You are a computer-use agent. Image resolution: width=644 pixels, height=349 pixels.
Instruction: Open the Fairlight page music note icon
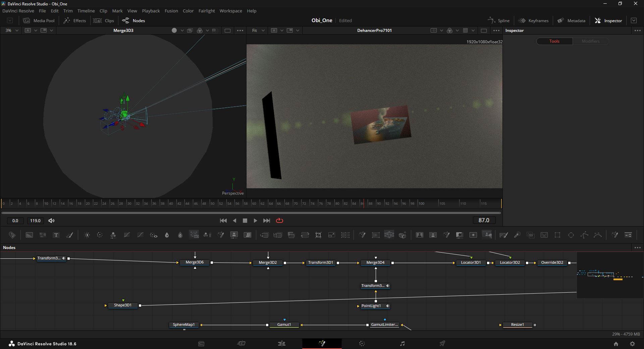[x=402, y=343]
